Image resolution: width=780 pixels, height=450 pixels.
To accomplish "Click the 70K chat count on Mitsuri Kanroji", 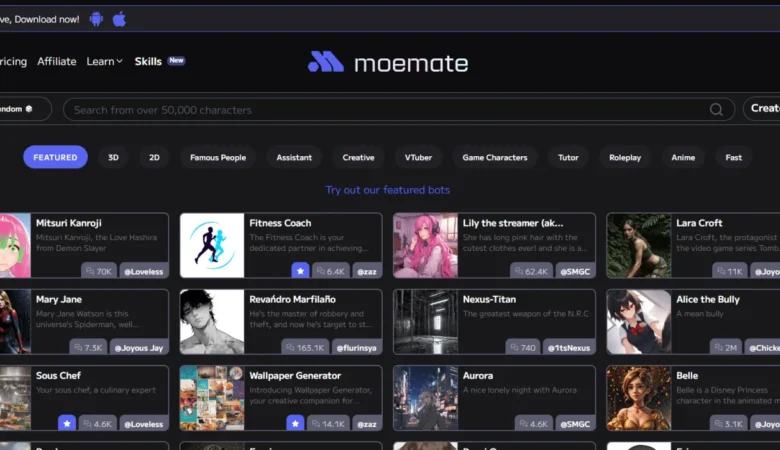I will point(99,271).
